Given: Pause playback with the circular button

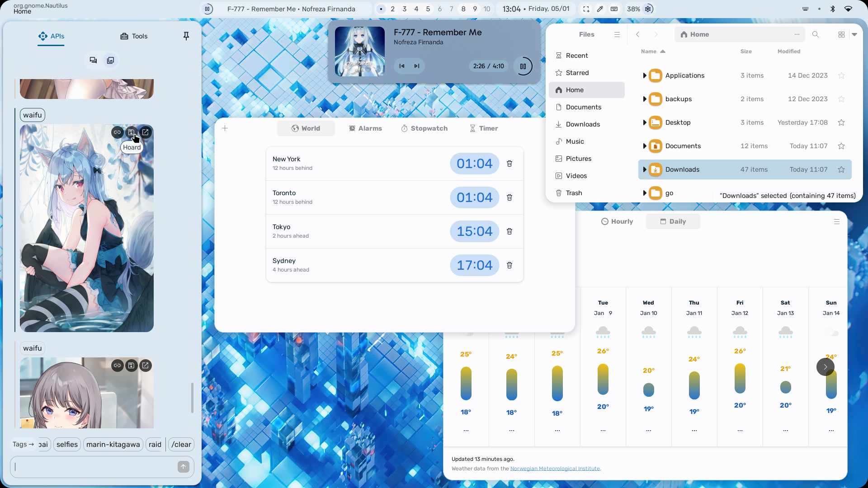Looking at the screenshot, I should pos(523,66).
